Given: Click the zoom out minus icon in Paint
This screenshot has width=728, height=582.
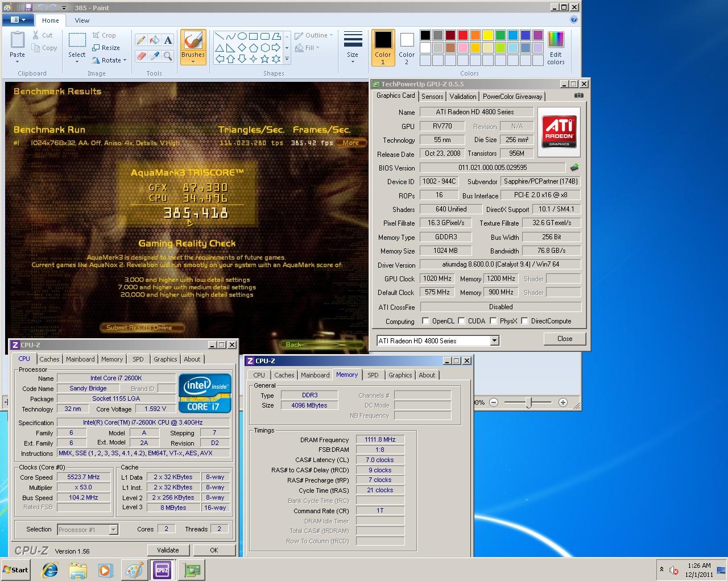Looking at the screenshot, I should pos(494,402).
